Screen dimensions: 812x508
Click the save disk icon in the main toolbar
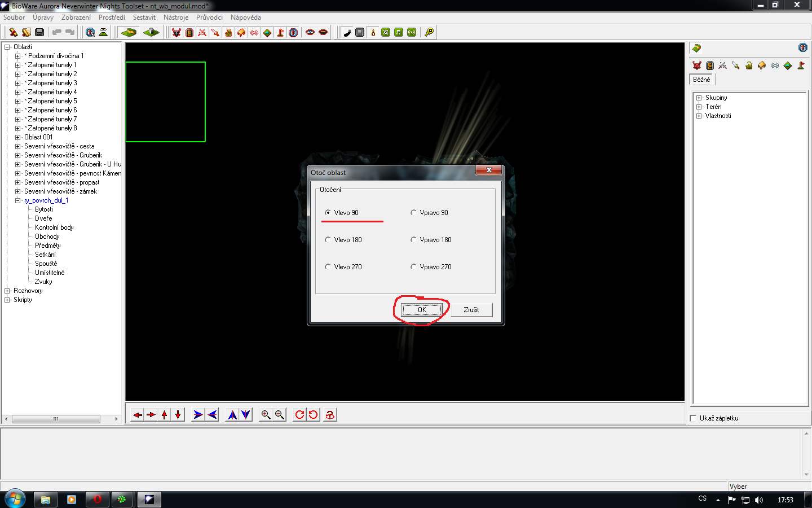click(39, 32)
